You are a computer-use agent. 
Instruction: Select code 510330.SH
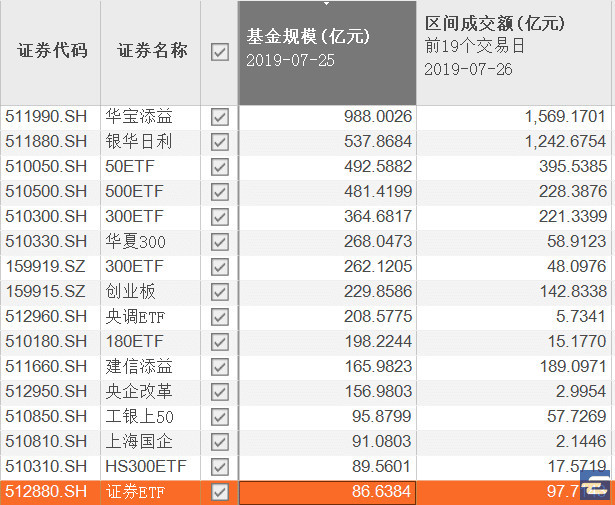(46, 242)
